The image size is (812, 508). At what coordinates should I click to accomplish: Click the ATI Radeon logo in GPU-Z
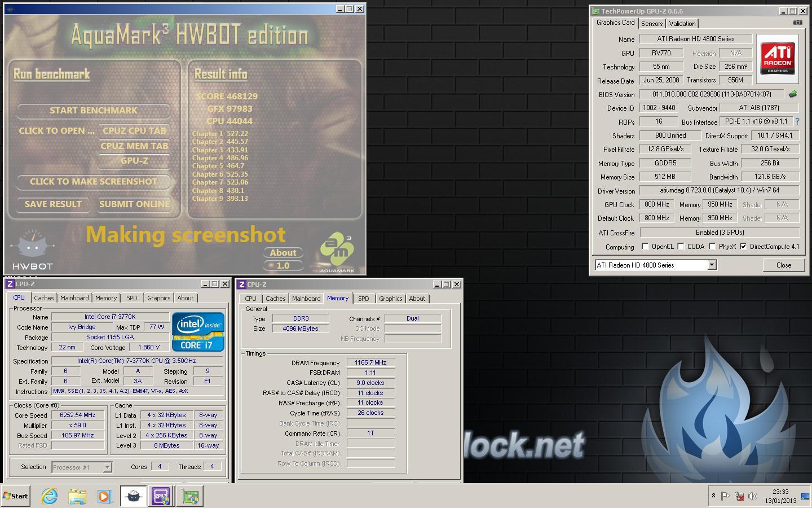(778, 59)
